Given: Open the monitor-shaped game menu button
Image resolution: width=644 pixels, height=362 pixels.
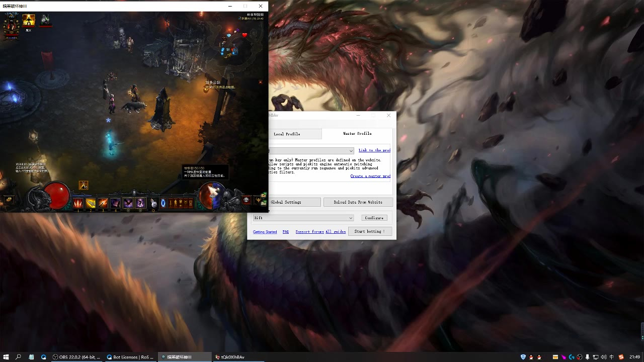Looking at the screenshot, I should pyautogui.click(x=191, y=203).
